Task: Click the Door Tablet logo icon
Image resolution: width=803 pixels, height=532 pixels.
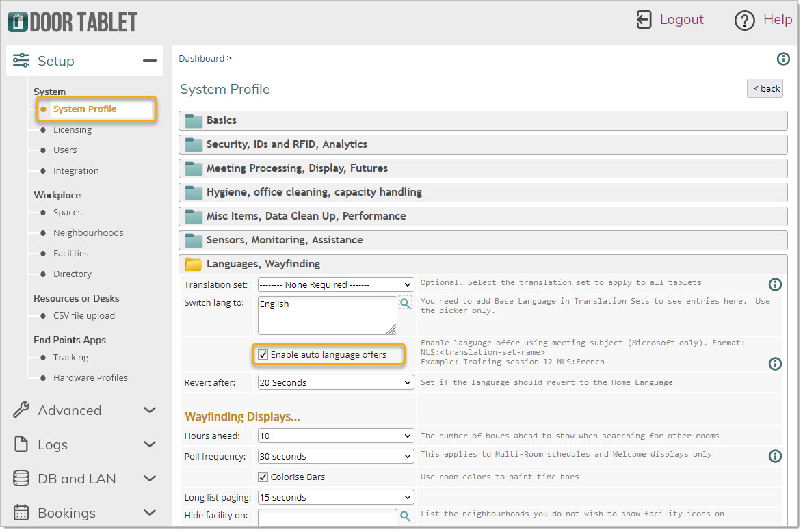Action: 18,22
